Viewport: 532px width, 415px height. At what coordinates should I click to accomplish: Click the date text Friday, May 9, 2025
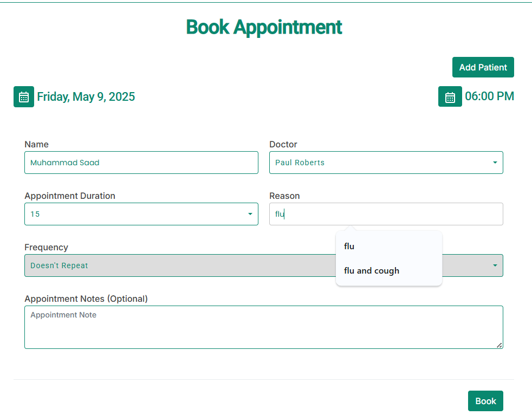pyautogui.click(x=86, y=97)
